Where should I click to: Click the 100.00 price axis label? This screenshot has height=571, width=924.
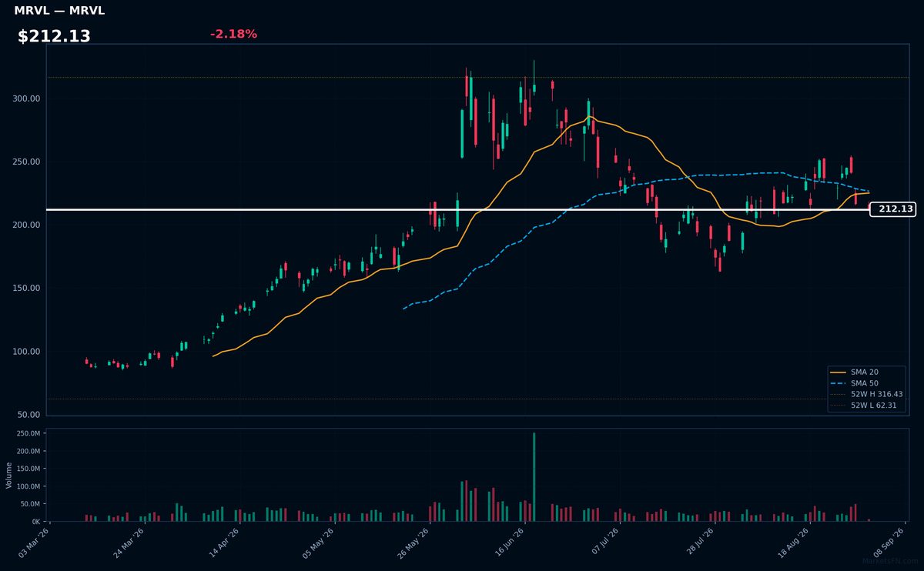pos(26,352)
